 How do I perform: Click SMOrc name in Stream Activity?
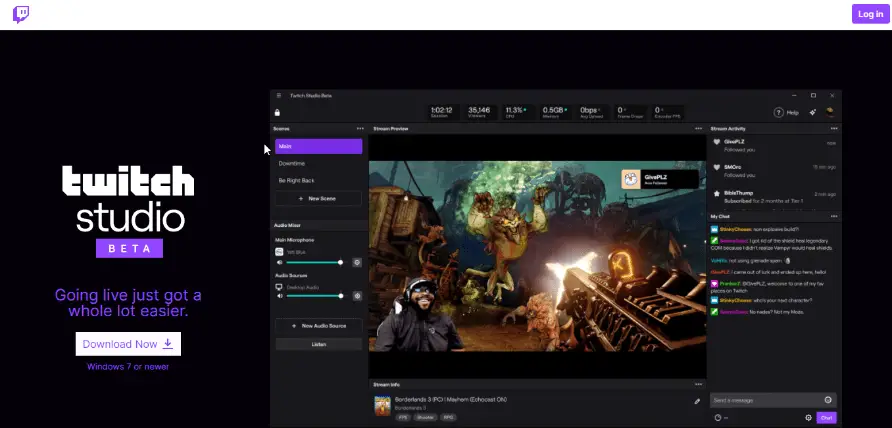coord(732,167)
